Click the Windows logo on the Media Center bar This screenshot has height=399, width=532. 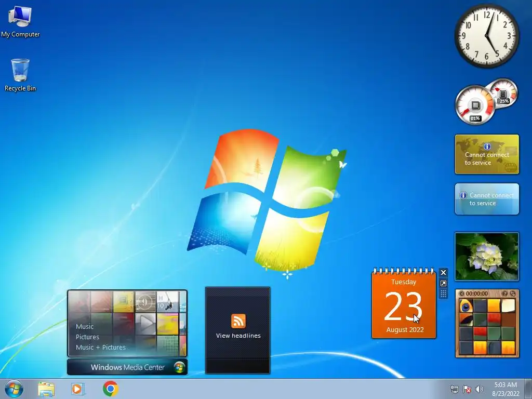pos(179,367)
